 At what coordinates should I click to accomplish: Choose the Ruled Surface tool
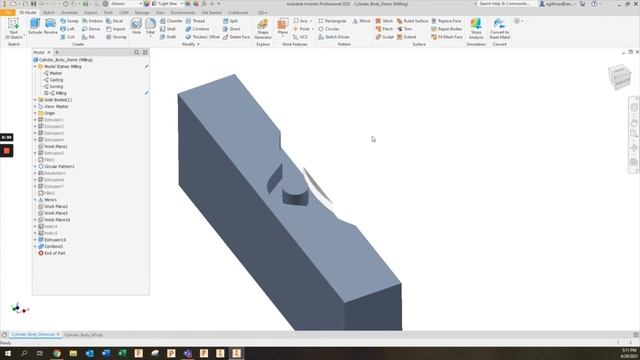point(412,21)
